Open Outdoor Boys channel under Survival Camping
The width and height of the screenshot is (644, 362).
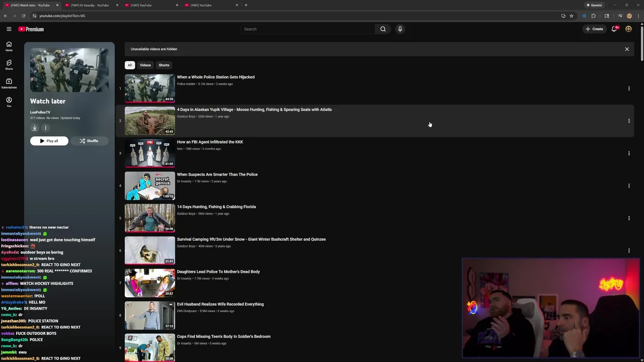pyautogui.click(x=186, y=246)
